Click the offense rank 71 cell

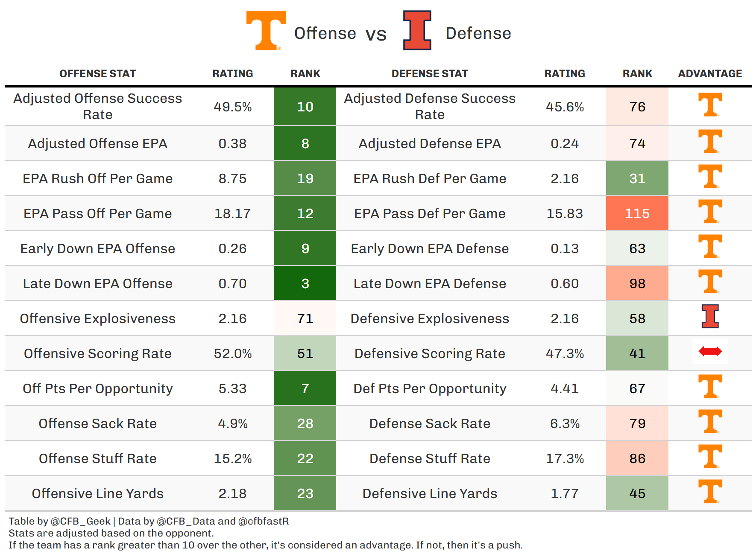pos(305,318)
